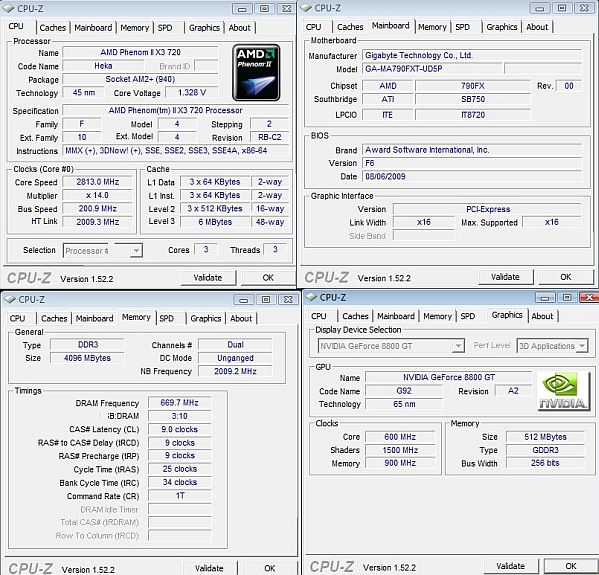Select About tab in Graphics window
599x575 pixels.
click(x=542, y=316)
